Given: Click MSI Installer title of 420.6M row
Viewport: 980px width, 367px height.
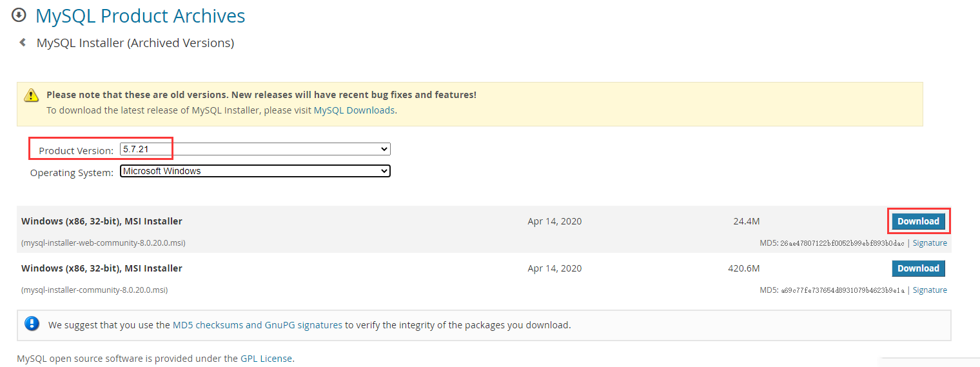Looking at the screenshot, I should pos(102,268).
